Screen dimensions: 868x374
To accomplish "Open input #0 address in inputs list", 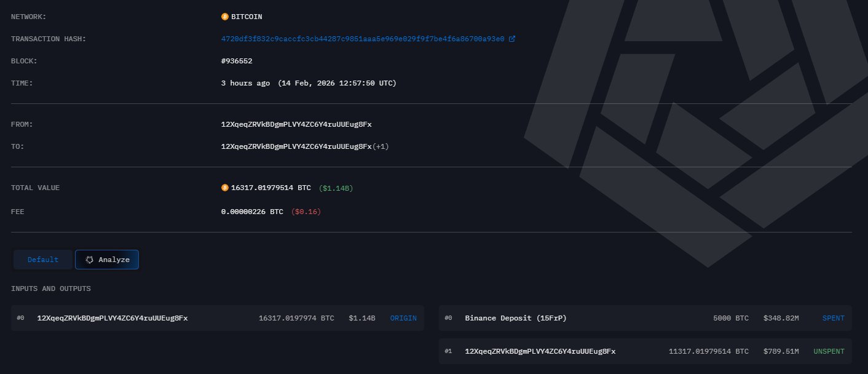I will [112, 318].
